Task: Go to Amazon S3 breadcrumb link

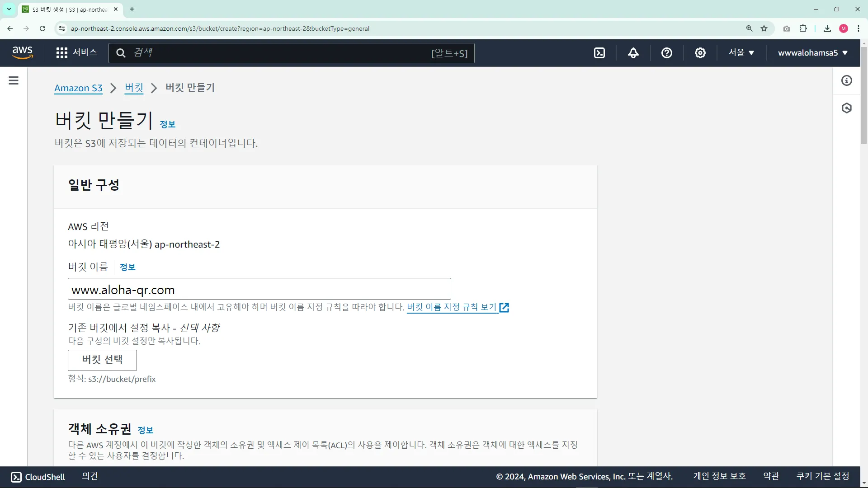Action: (78, 88)
